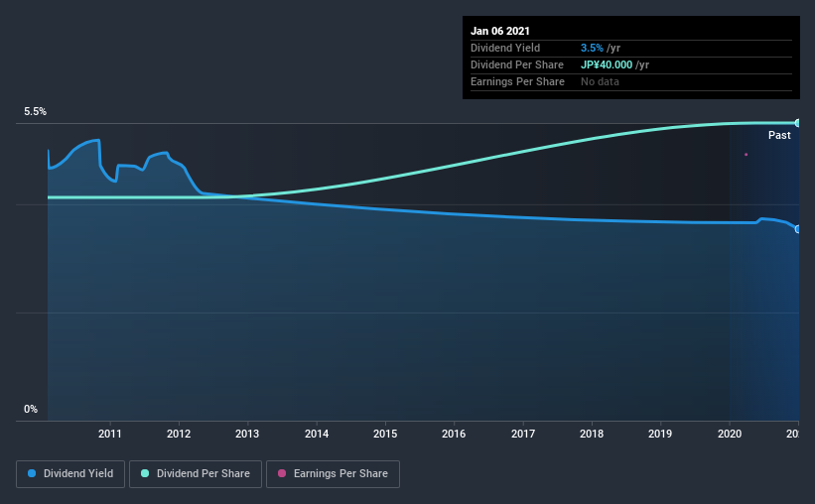Click the 2014 x-axis label
815x504 pixels.
(317, 434)
